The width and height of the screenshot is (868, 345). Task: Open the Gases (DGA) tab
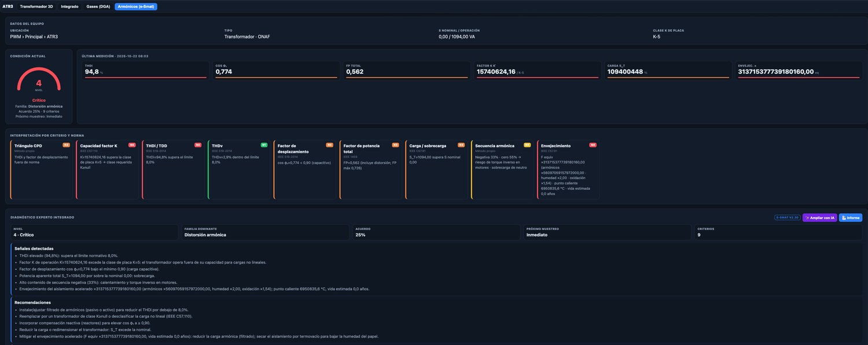pos(98,6)
